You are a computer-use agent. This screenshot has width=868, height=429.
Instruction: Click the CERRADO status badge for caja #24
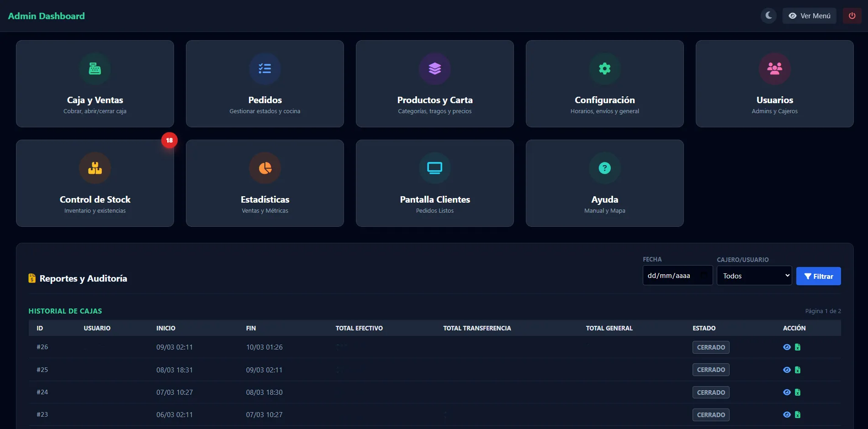pos(711,392)
